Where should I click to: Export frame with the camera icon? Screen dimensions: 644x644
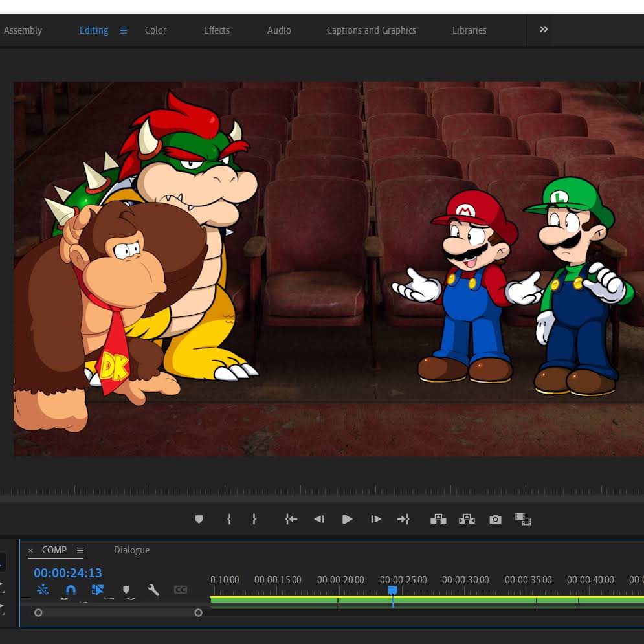495,519
